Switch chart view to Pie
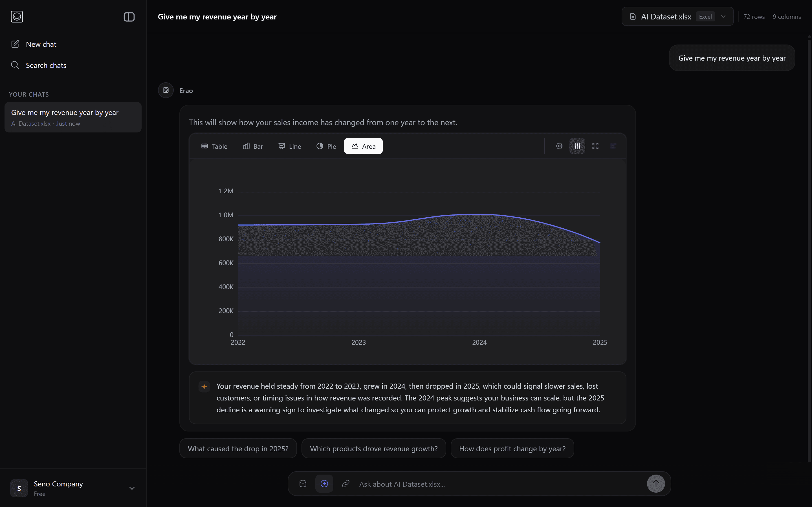 pyautogui.click(x=325, y=146)
